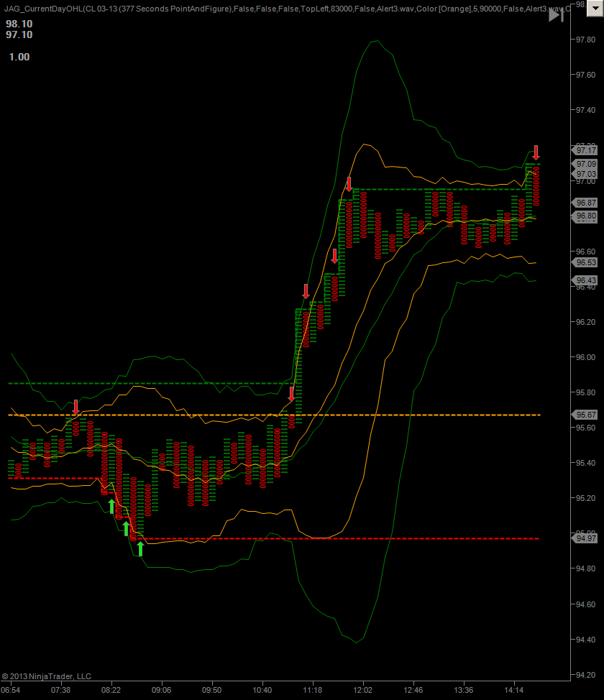Click the 97.10 value label
The height and width of the screenshot is (700, 604).
point(19,34)
